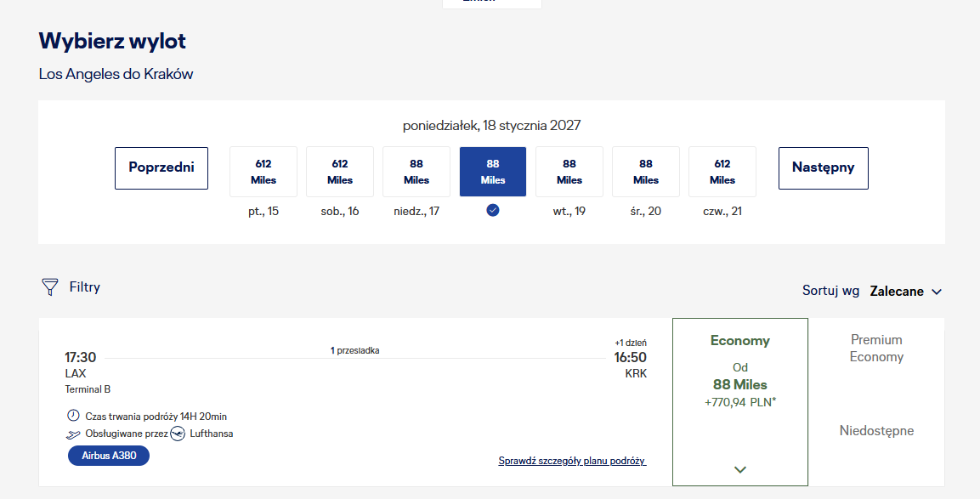Open the Filtry funnel icon
This screenshot has height=499, width=980.
point(49,287)
